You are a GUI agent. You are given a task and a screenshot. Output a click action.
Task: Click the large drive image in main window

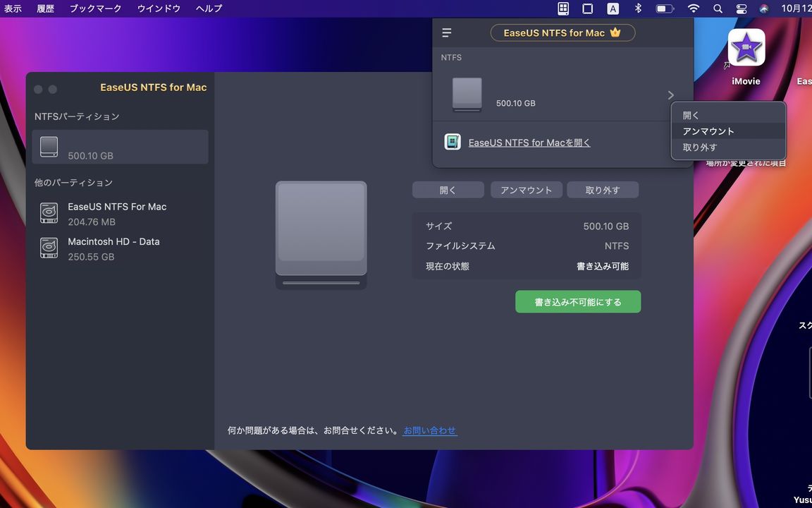321,235
